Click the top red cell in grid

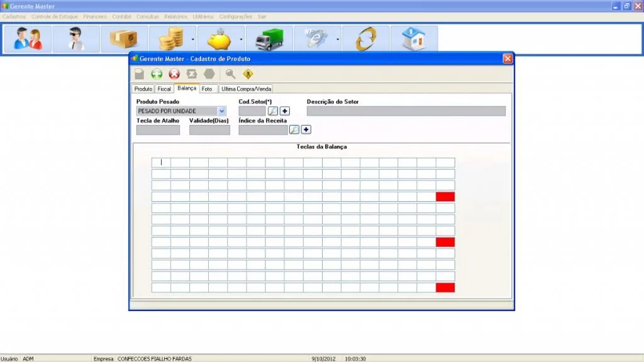point(445,197)
